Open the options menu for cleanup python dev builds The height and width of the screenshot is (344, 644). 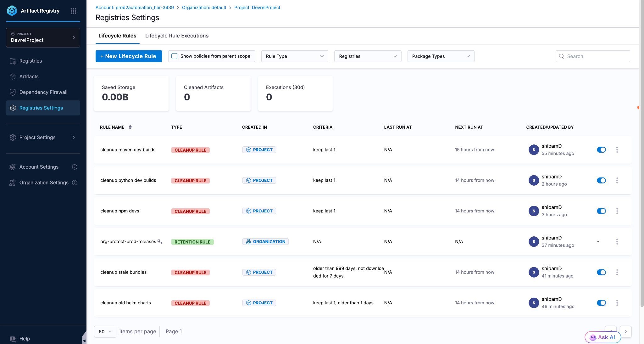(x=617, y=180)
